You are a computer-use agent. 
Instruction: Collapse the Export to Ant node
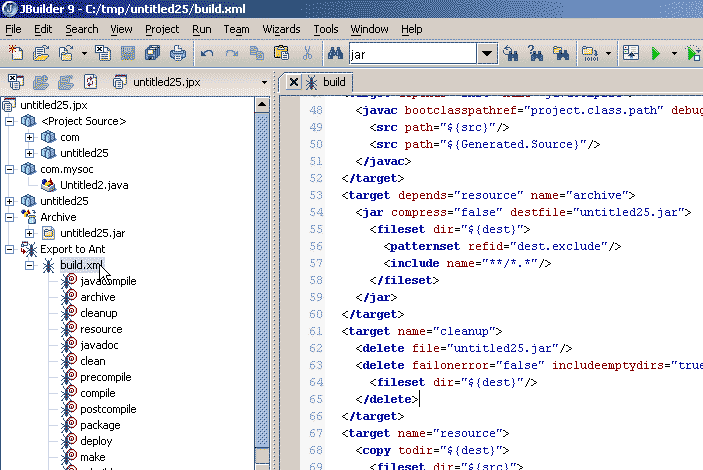click(10, 249)
